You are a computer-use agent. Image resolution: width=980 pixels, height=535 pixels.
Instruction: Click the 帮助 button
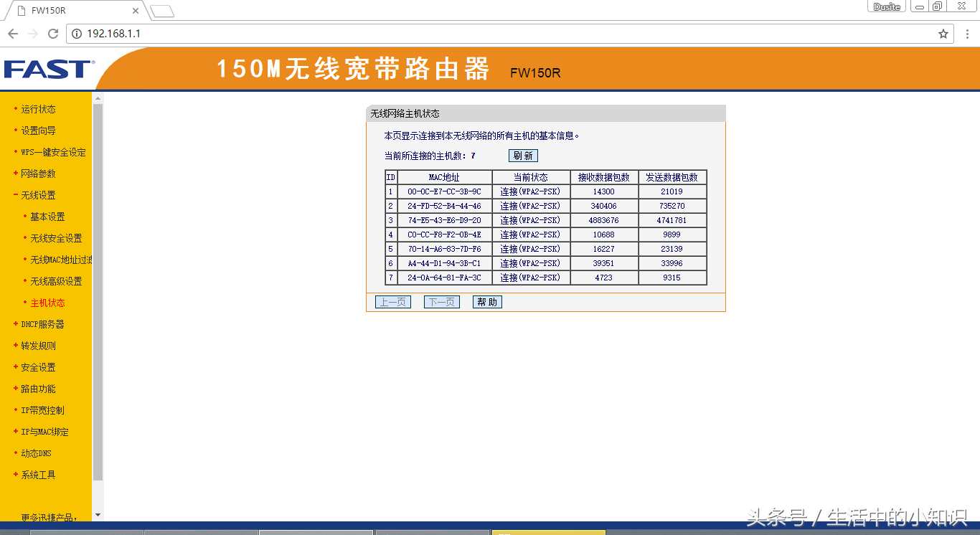pyautogui.click(x=487, y=302)
